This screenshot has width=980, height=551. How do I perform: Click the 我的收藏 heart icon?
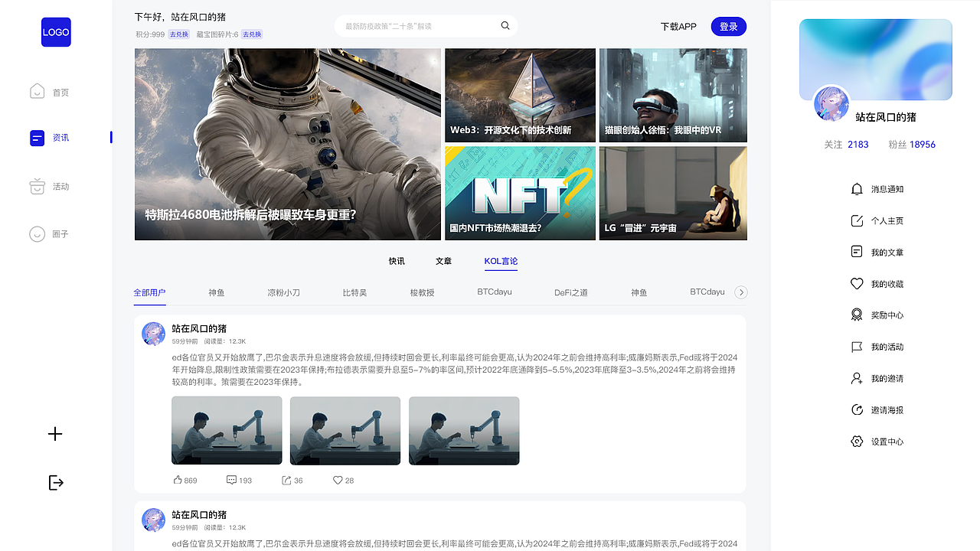pyautogui.click(x=857, y=284)
